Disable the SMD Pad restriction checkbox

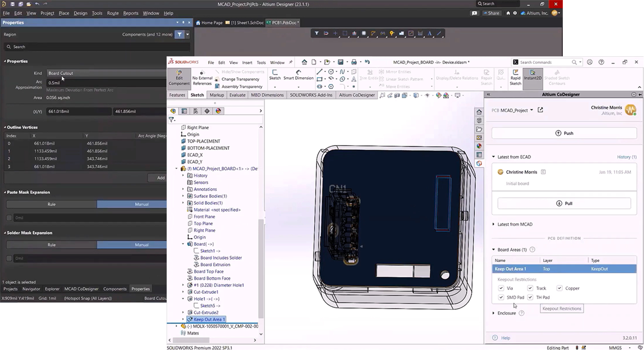501,297
